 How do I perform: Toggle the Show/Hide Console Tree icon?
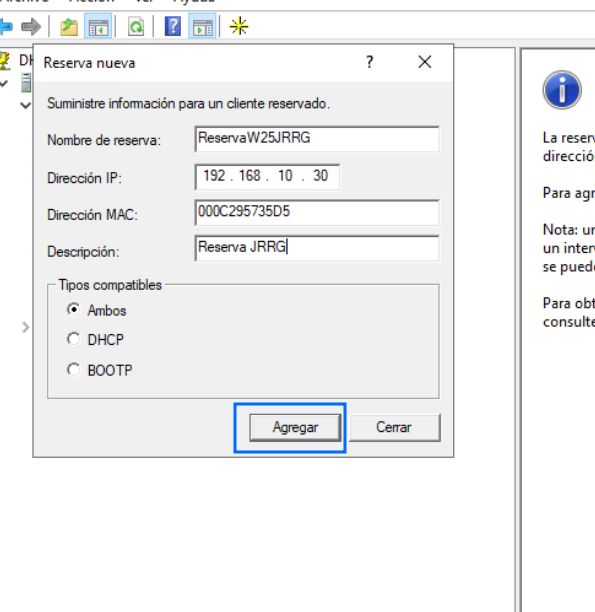point(98,26)
